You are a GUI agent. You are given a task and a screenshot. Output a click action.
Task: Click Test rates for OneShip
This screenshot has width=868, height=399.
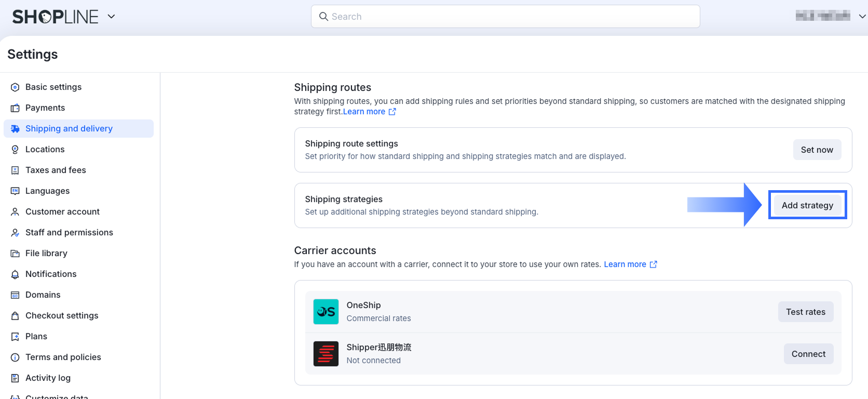coord(805,312)
